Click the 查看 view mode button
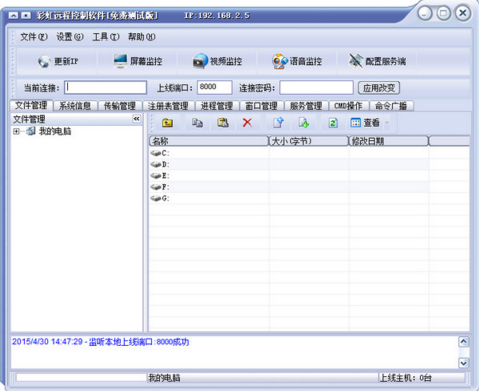The image size is (479, 391). pos(365,123)
